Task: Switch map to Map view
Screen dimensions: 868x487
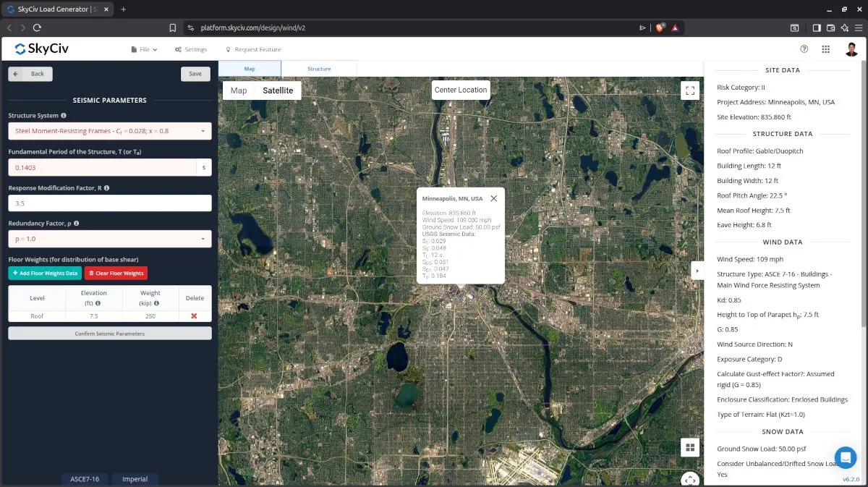Action: [x=239, y=90]
